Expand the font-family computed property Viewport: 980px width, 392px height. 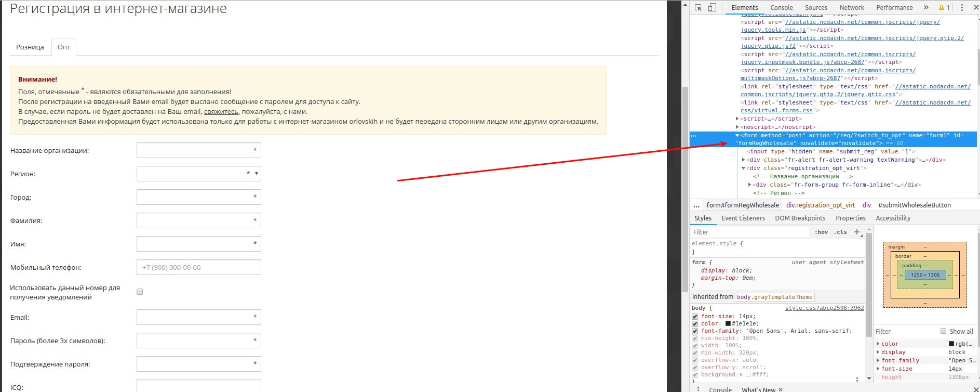(x=878, y=360)
